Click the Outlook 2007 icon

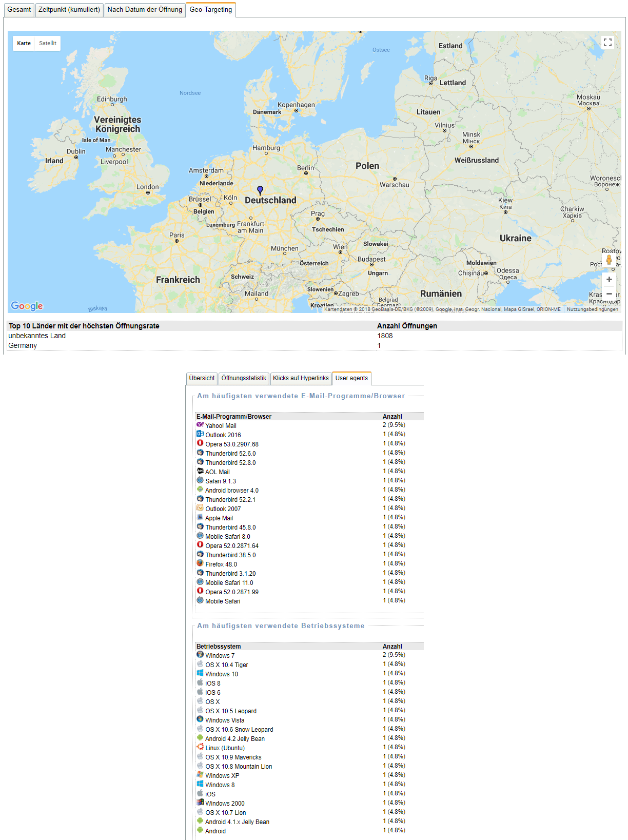[x=200, y=508]
